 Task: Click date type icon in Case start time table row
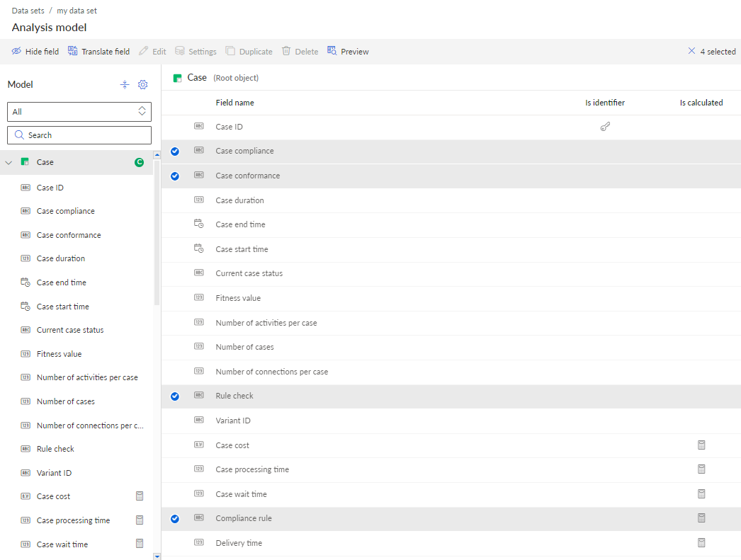(x=199, y=248)
